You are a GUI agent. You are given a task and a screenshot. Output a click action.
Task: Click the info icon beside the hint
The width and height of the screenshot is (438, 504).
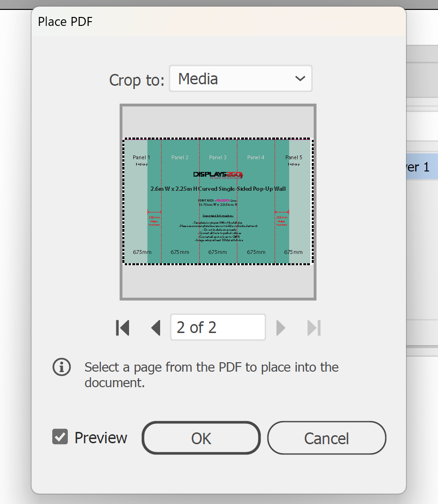(62, 367)
